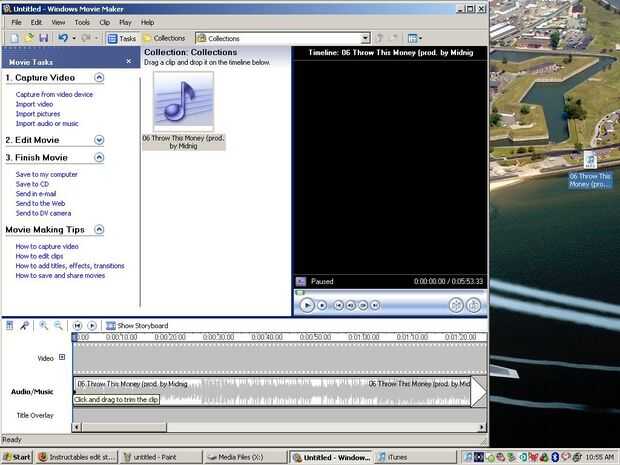Click the Next Frame button
Viewport: 620px width, 465px height.
coord(363,305)
